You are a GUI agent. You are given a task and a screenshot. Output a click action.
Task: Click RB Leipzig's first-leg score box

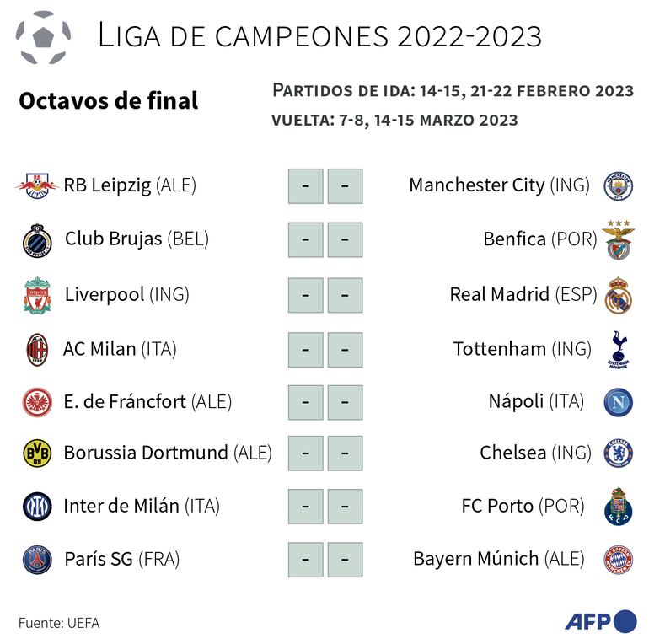click(x=305, y=186)
